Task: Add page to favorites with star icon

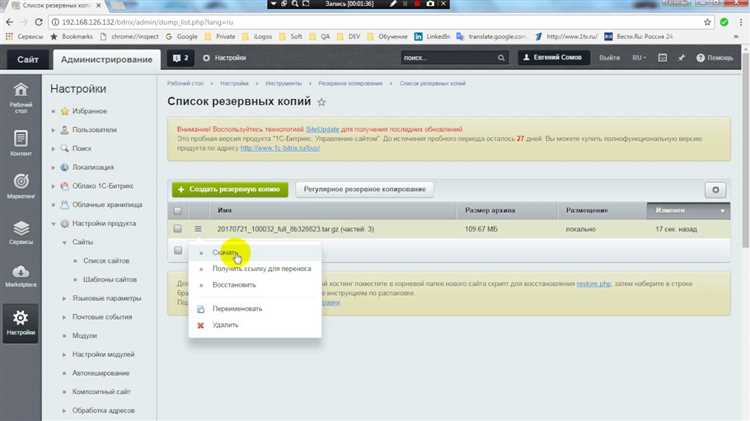Action: pyautogui.click(x=321, y=102)
